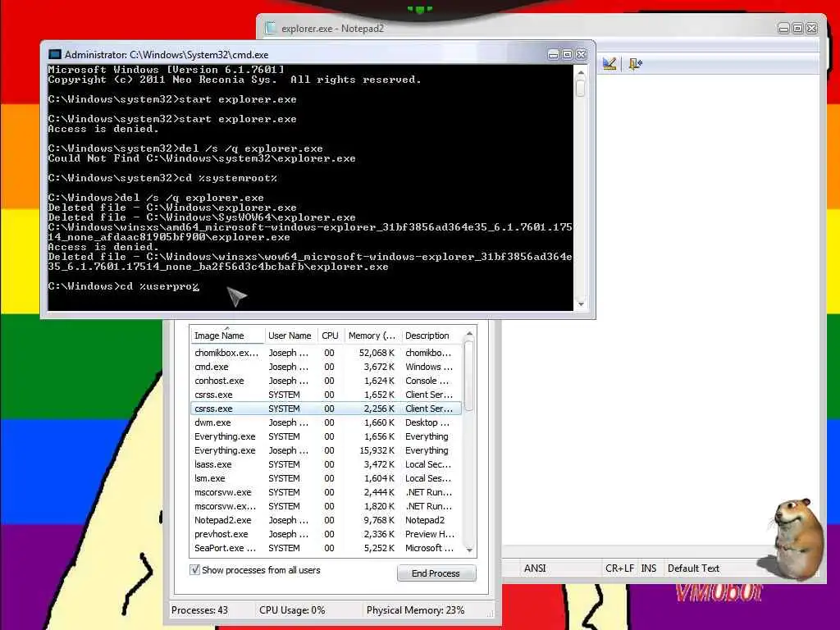Click the Processes: 43 status entry
This screenshot has height=630, width=840.
point(199,609)
